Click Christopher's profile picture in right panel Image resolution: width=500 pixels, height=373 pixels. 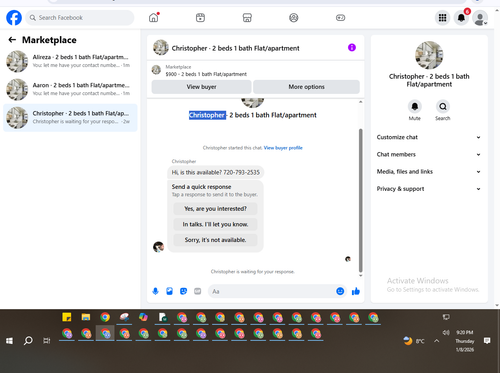tap(429, 55)
